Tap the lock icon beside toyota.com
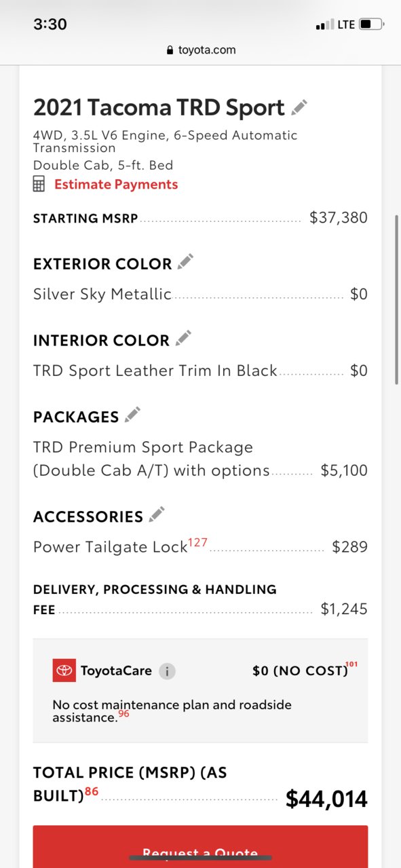 170,50
